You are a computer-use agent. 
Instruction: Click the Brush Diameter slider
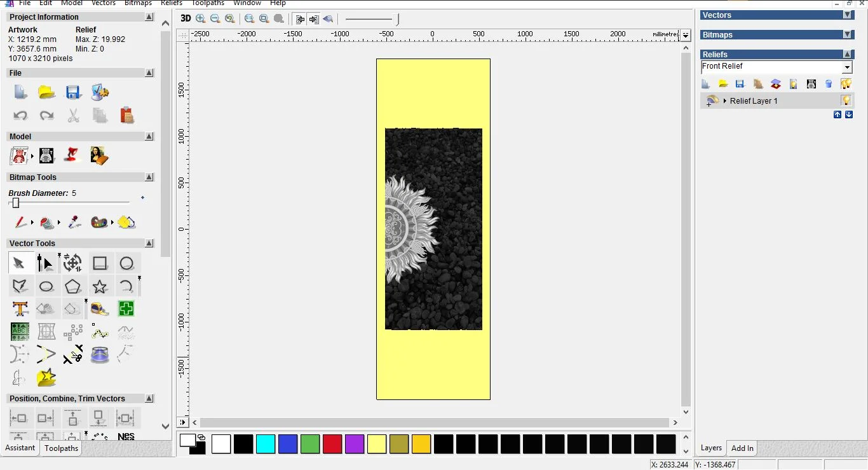coord(16,203)
